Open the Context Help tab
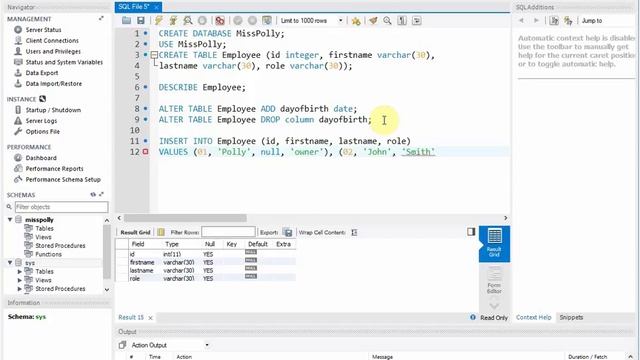The image size is (640, 360). (x=533, y=318)
